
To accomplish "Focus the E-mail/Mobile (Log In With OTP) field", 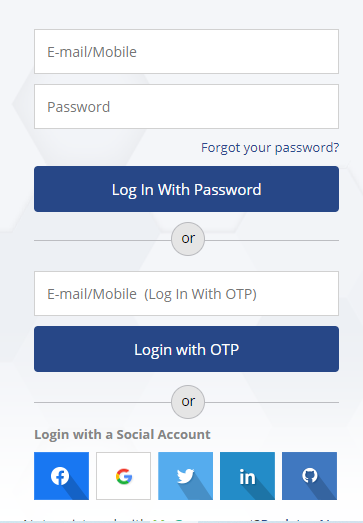I will [x=187, y=294].
